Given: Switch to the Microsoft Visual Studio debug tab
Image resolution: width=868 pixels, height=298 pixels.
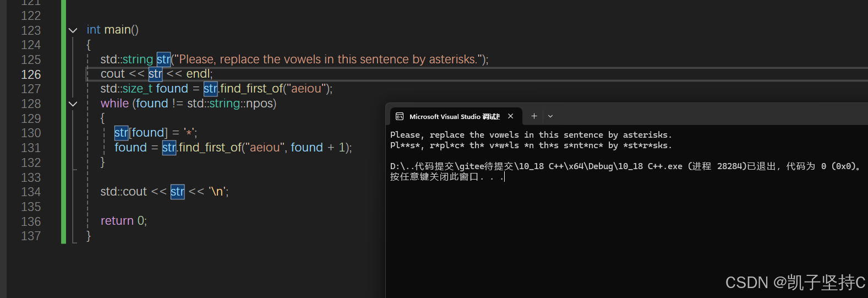Looking at the screenshot, I should point(454,116).
